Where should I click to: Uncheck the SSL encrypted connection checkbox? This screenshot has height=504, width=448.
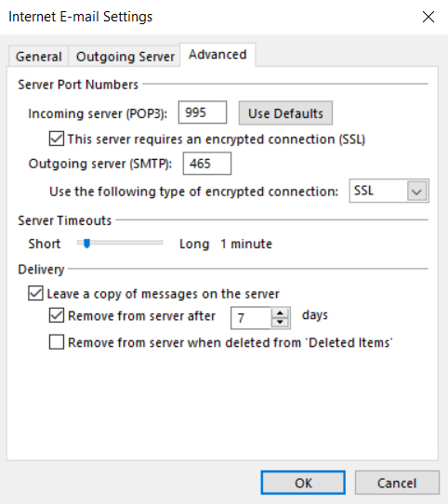[x=57, y=139]
